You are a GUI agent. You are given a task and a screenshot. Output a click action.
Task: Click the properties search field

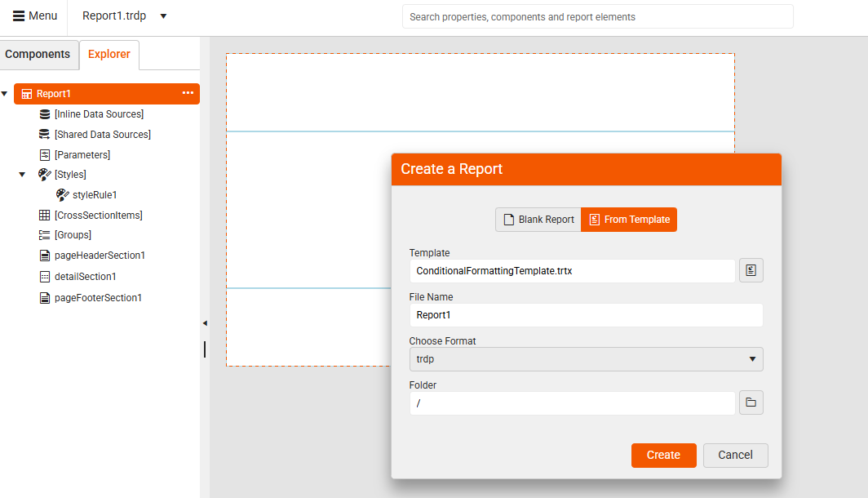click(x=597, y=16)
